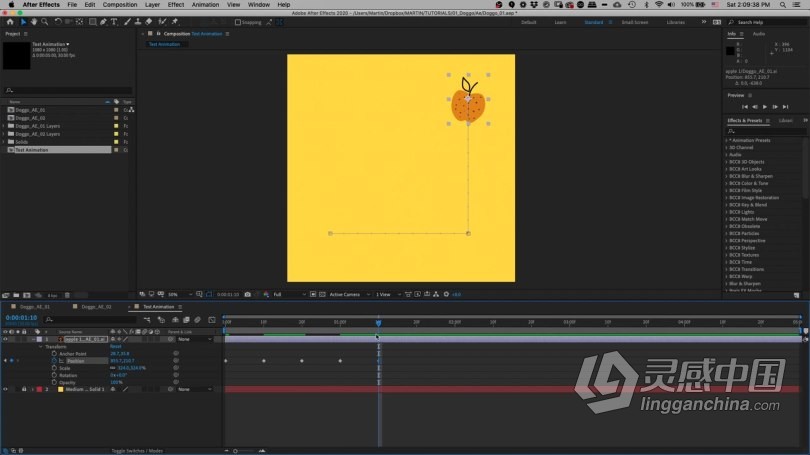Select the Small Screen workspace
The height and width of the screenshot is (455, 810).
pos(635,22)
